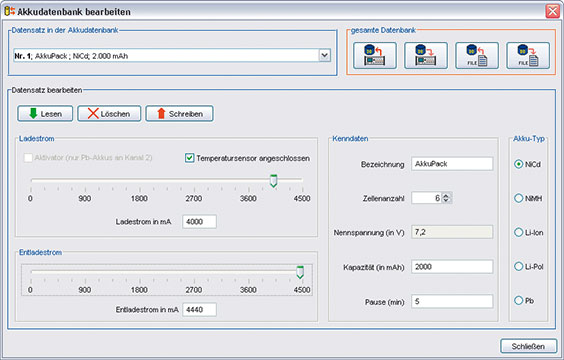This screenshot has height=360, width=564.
Task: Close the Akkudatenbank bearbeiten window
Action: (552, 11)
